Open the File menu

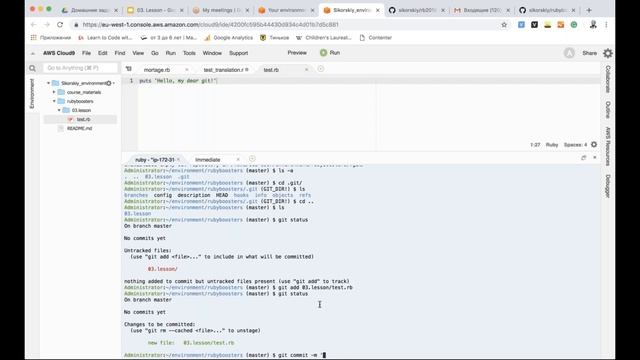87,53
